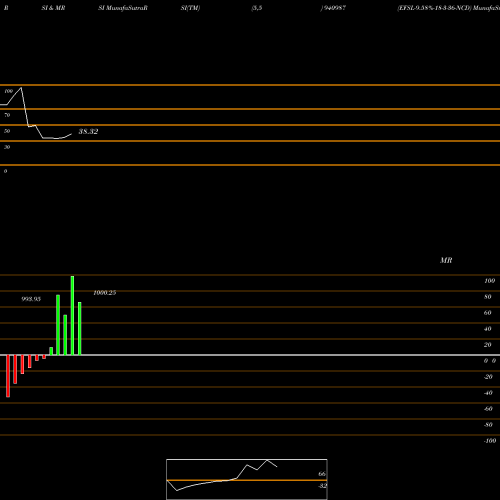Click the shortest green histogram bar
Viewport: 500px width, 500px height.
pyautogui.click(x=51, y=351)
